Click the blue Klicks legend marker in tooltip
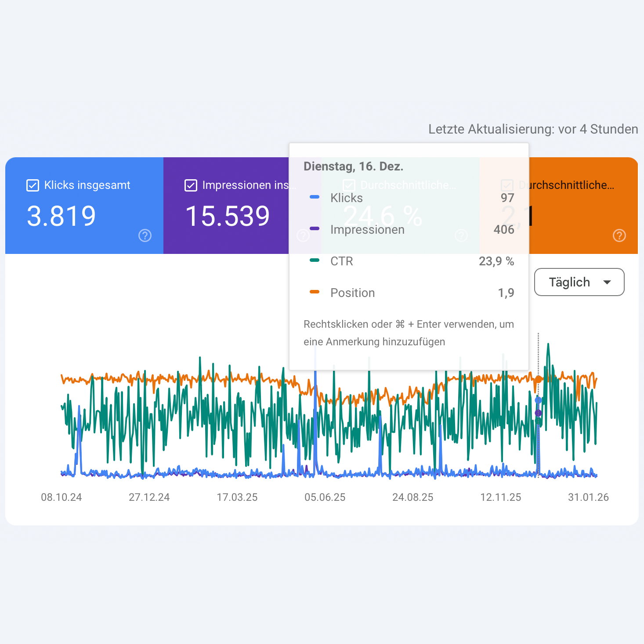The height and width of the screenshot is (644, 644). (315, 197)
